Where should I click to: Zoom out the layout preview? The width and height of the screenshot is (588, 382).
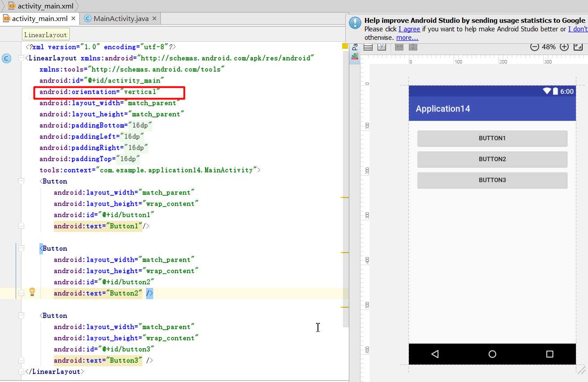pos(534,47)
